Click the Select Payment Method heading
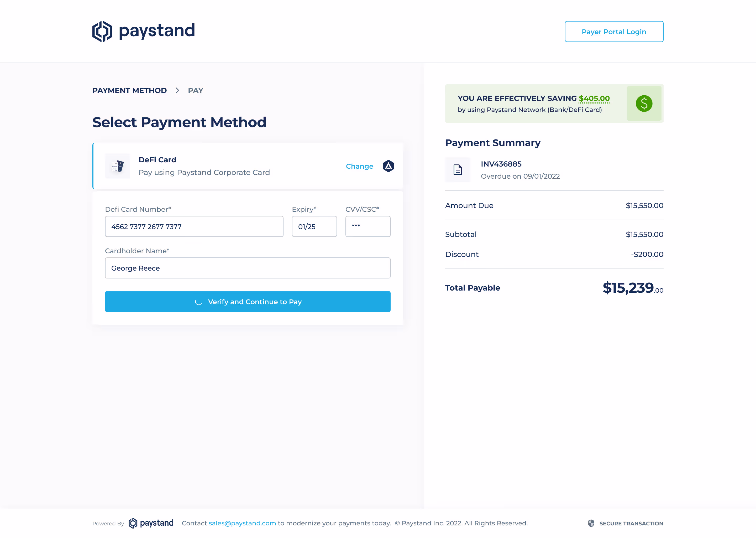This screenshot has height=538, width=756. 179,122
